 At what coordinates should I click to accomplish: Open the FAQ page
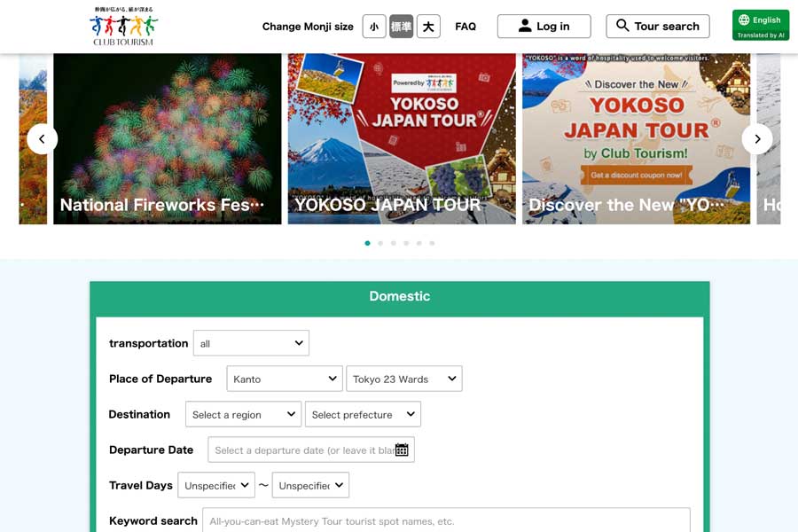pyautogui.click(x=465, y=27)
